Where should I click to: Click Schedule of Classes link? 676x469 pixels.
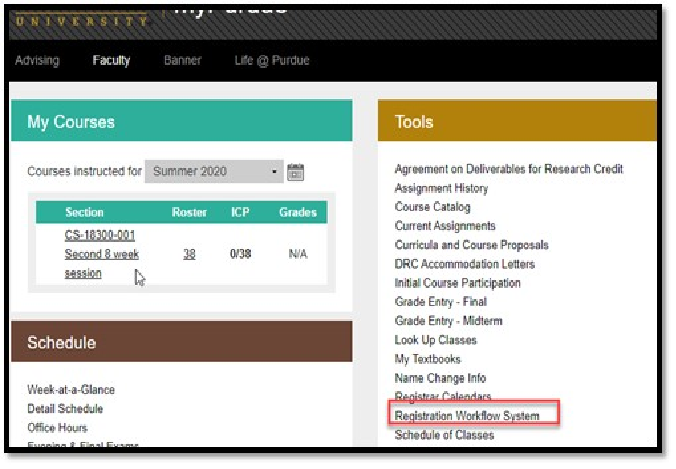pyautogui.click(x=445, y=435)
